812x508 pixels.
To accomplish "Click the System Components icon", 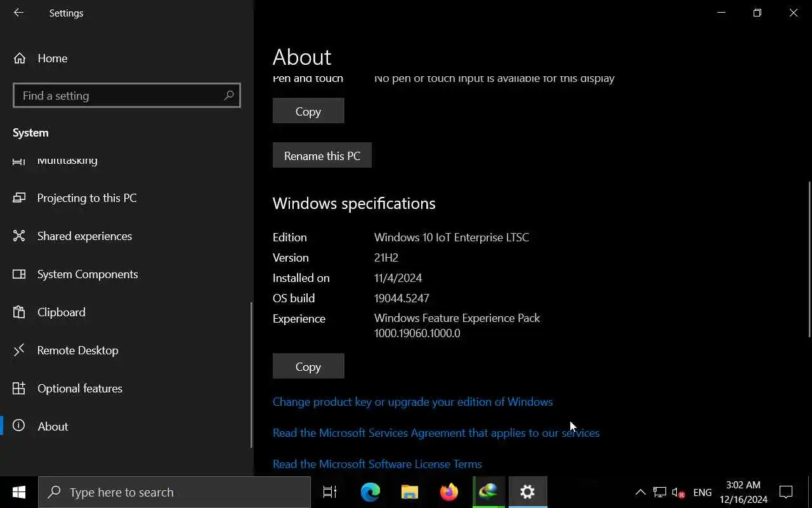I will [19, 274].
